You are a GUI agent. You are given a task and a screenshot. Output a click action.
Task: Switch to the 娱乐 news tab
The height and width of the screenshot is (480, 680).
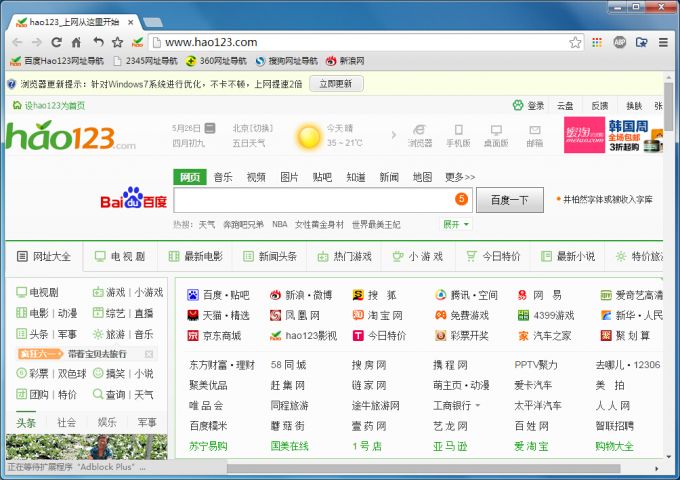(x=107, y=422)
